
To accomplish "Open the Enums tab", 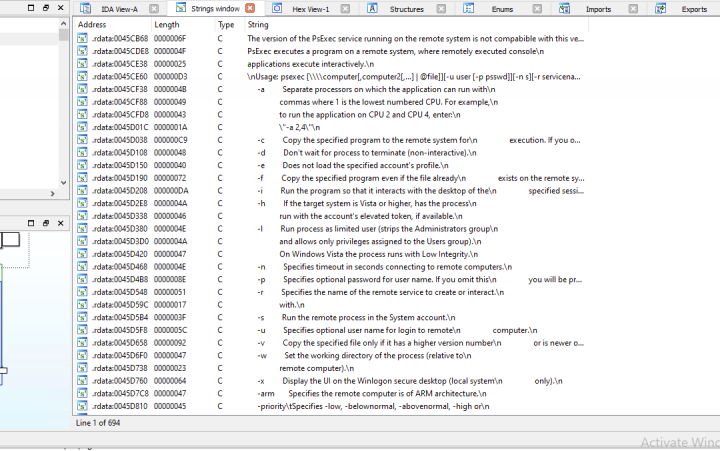I will 502,9.
